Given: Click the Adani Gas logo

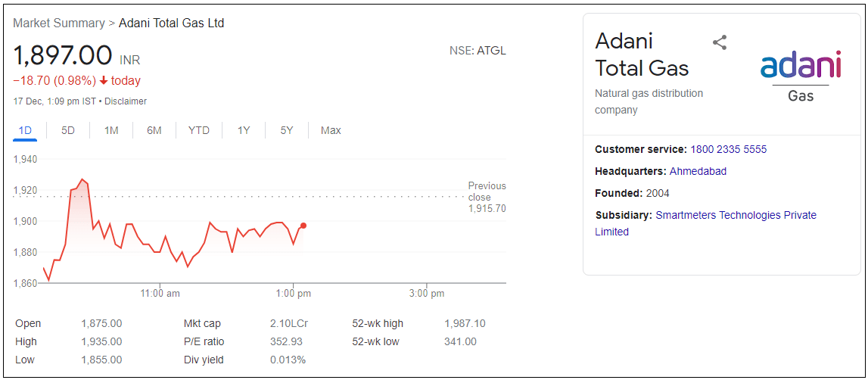Looking at the screenshot, I should 801,75.
